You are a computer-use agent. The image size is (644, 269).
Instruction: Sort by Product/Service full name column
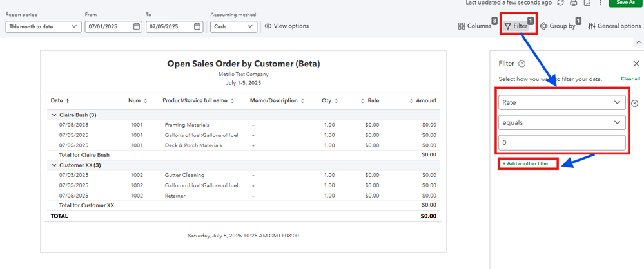199,100
